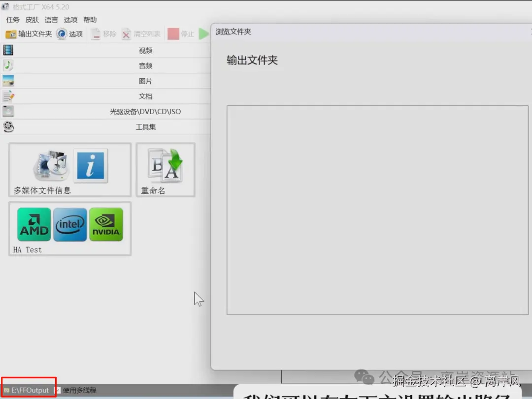Click the 视频 category sidebar icon
This screenshot has height=399, width=532.
pyautogui.click(x=8, y=50)
